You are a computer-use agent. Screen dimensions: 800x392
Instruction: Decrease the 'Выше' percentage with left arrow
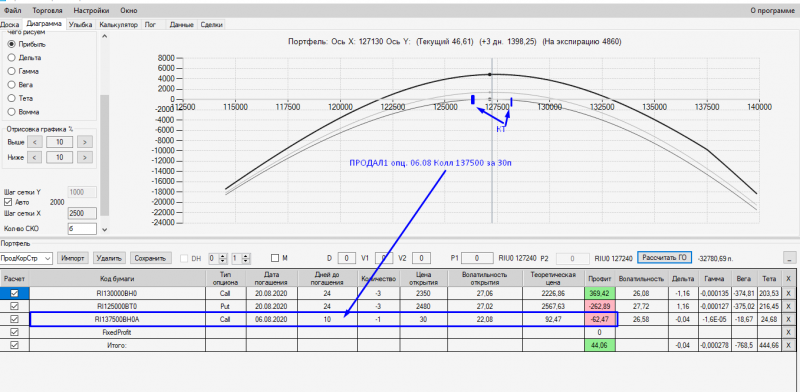point(34,141)
